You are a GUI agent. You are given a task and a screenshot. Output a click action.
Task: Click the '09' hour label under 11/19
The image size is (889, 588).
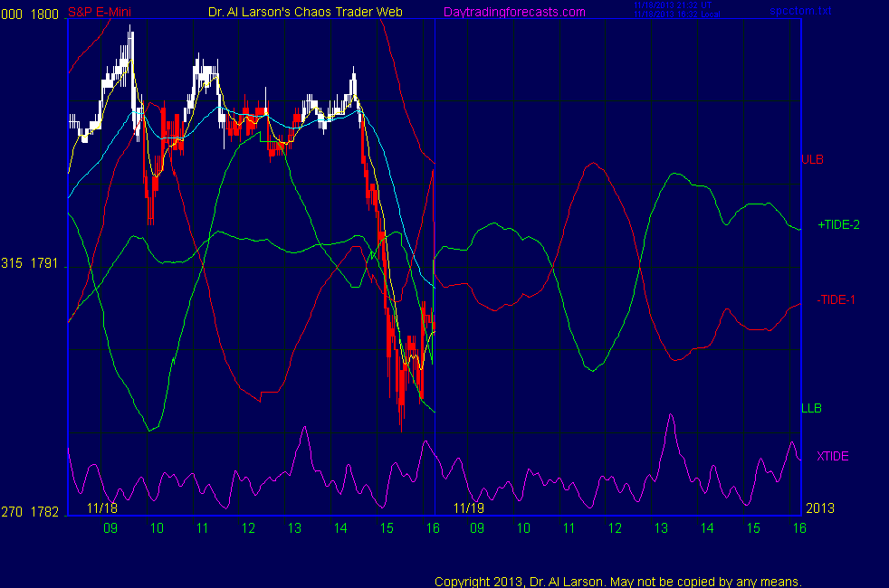pos(477,528)
